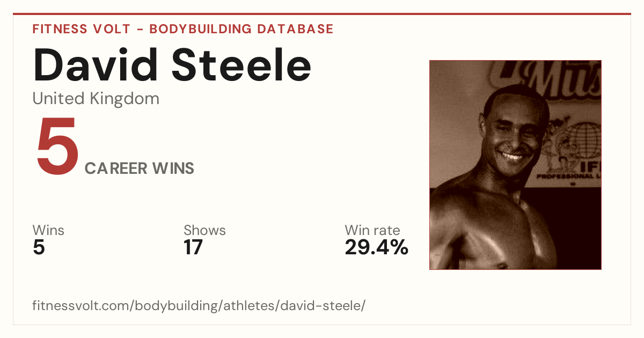Select the David Steele name heading

pyautogui.click(x=172, y=64)
